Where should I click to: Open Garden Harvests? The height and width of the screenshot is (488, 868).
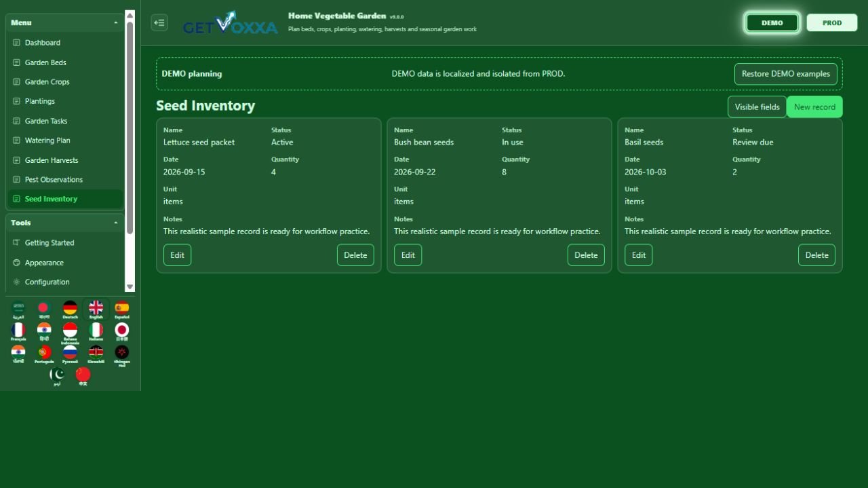pos(65,160)
